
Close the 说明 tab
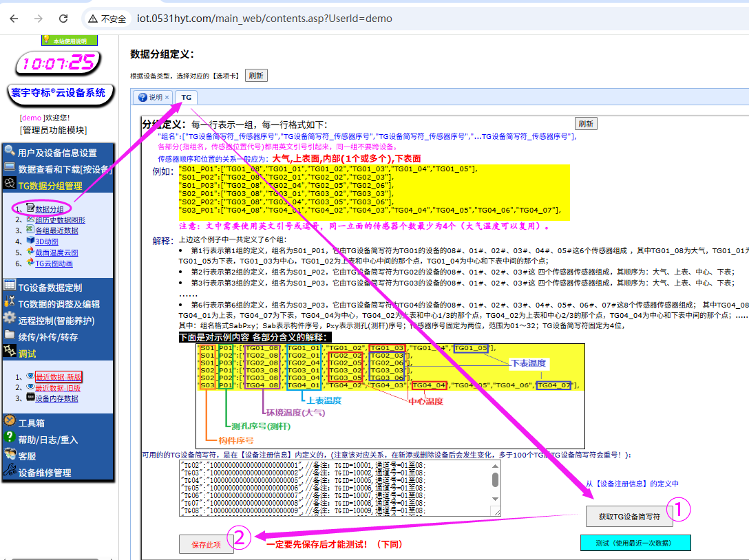tap(167, 98)
